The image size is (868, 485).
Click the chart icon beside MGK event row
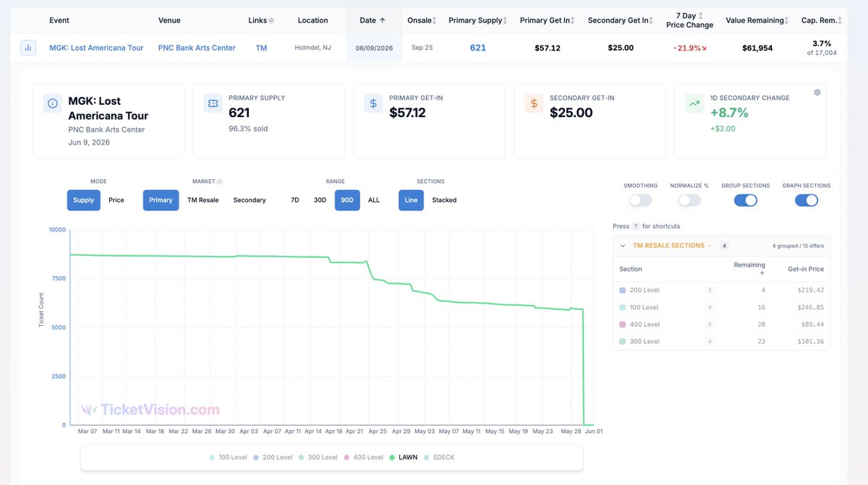[x=28, y=48]
